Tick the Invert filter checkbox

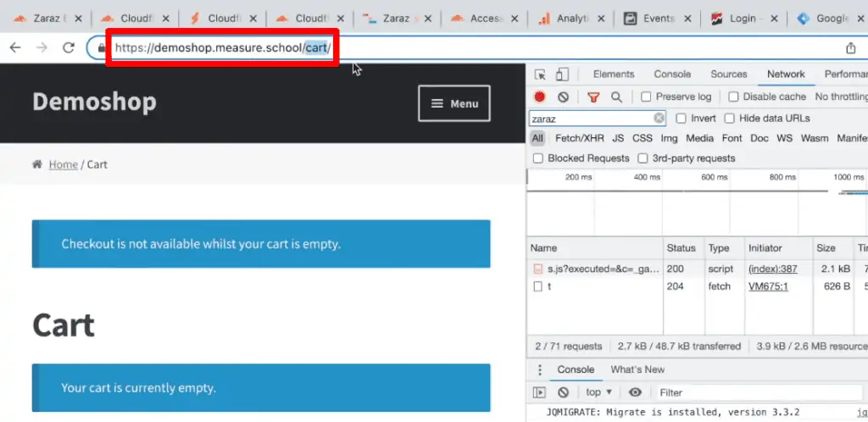coord(682,119)
